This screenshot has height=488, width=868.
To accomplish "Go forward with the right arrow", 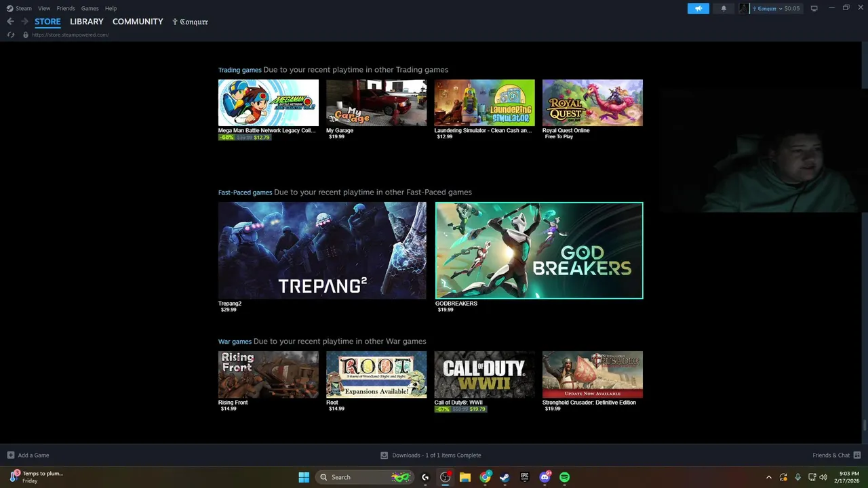I will 24,22.
